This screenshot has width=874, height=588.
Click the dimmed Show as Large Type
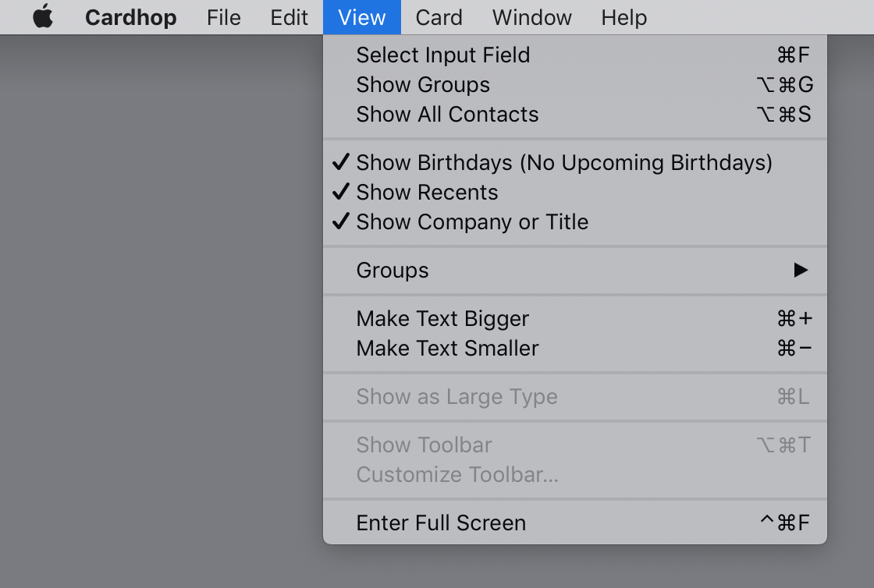[x=574, y=396]
